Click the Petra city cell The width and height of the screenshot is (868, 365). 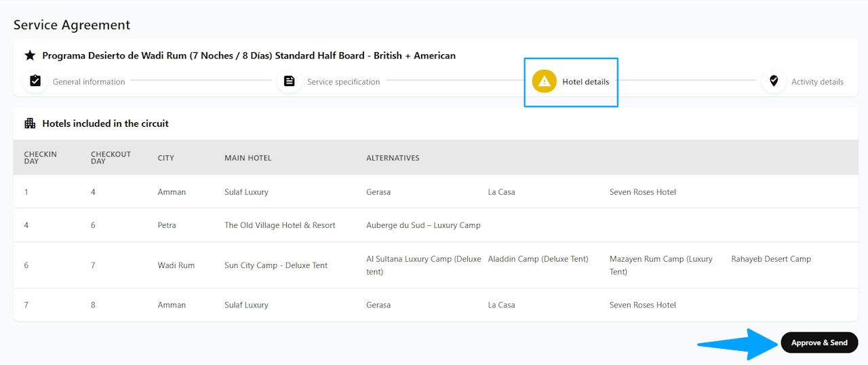167,225
